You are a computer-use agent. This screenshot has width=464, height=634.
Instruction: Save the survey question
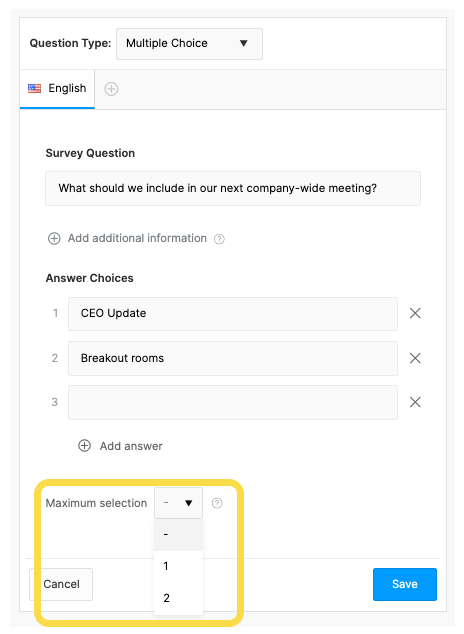(405, 584)
